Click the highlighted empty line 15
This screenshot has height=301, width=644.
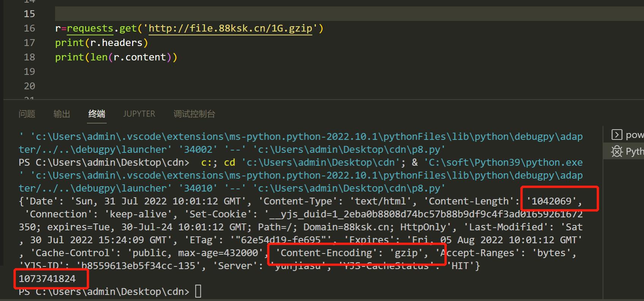[349, 14]
